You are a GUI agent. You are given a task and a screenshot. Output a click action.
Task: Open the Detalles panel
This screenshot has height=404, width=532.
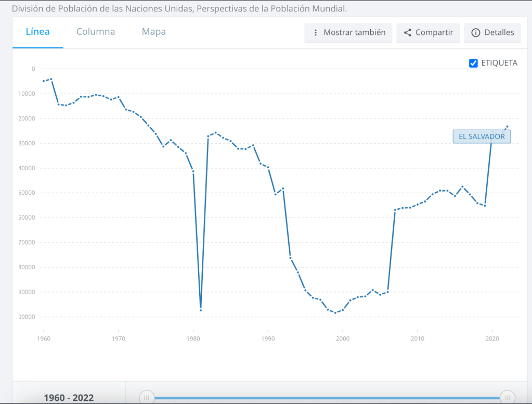[492, 32]
